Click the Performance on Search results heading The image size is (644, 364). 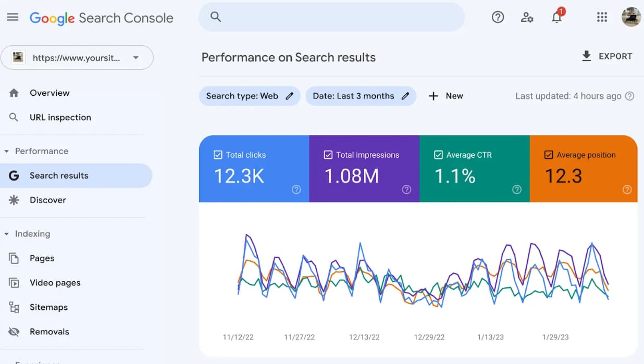[289, 57]
